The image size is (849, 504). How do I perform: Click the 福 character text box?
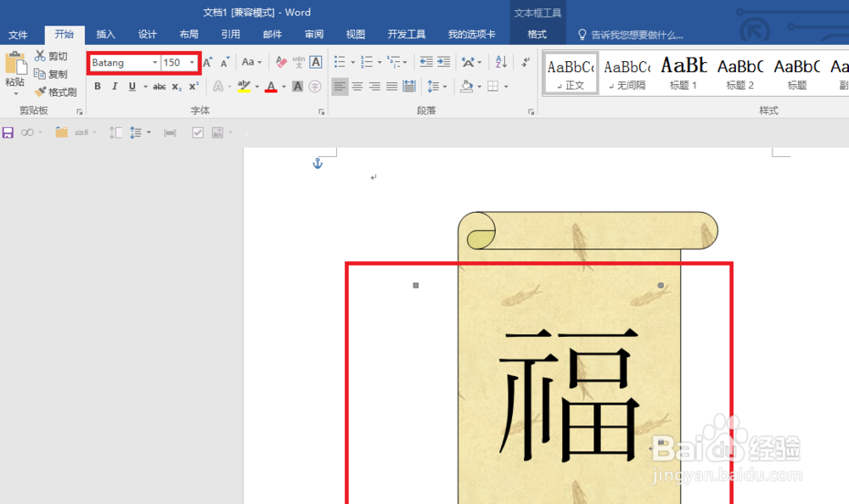tap(569, 395)
